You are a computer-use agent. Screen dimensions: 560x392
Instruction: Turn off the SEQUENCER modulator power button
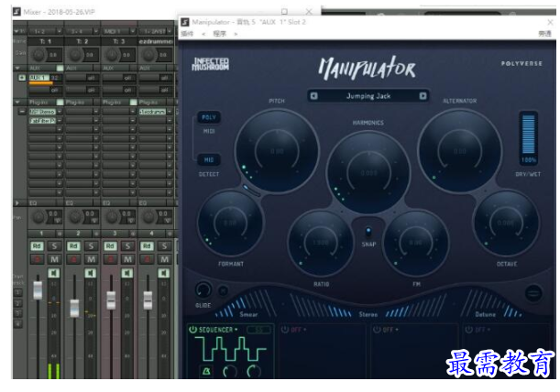[192, 330]
